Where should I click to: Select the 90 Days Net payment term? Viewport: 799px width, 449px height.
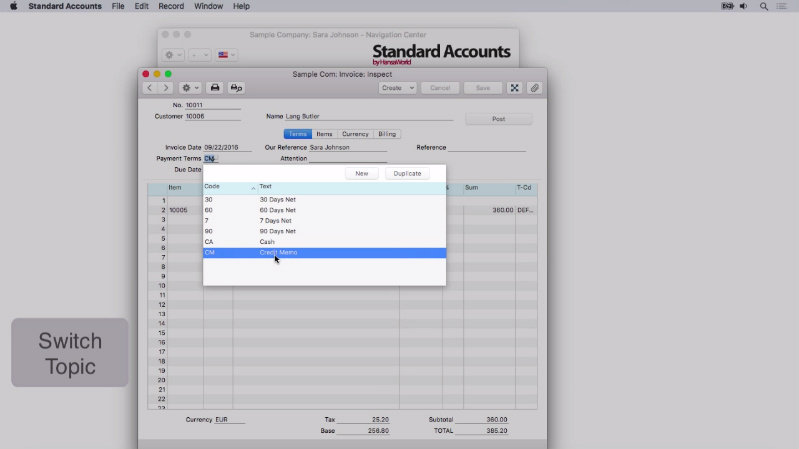(324, 231)
